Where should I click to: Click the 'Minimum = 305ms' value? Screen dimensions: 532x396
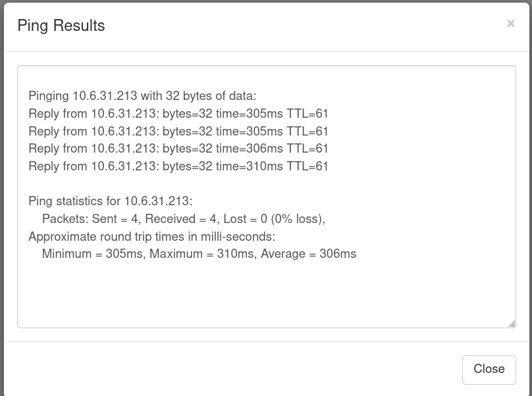click(x=92, y=254)
